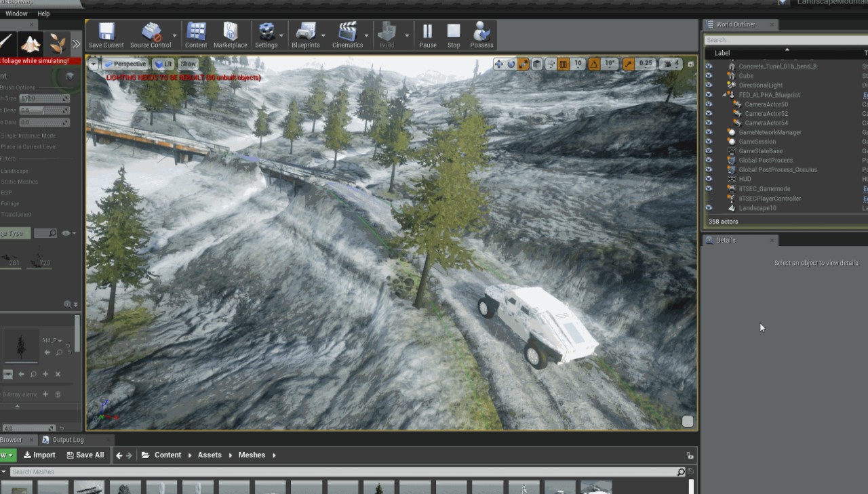Hide the DirectionalLight actor via eye icon
This screenshot has height=494, width=868.
click(709, 85)
